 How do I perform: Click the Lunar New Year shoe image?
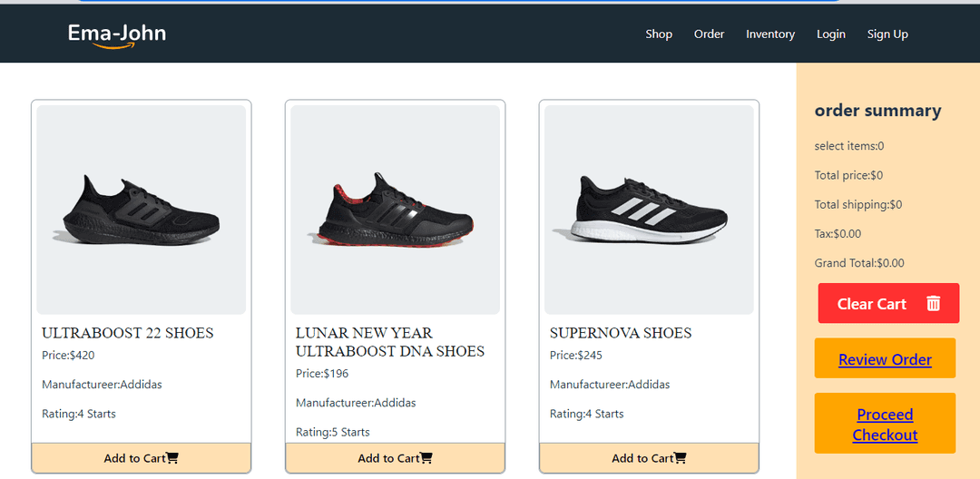point(396,210)
